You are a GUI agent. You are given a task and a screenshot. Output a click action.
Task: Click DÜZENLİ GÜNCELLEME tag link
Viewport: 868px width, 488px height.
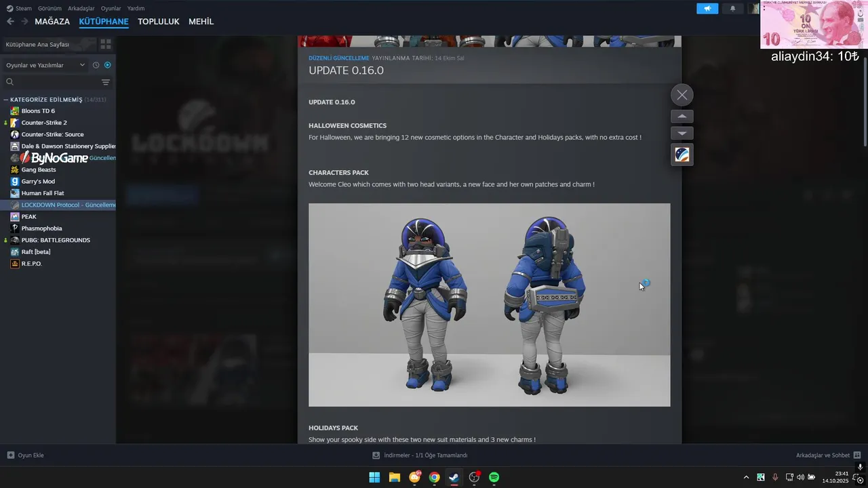(339, 58)
